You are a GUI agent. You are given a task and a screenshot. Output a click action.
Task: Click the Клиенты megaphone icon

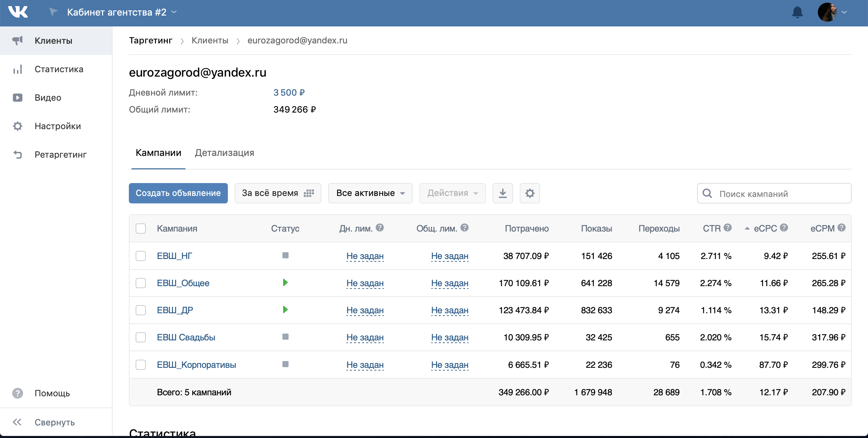tap(18, 41)
